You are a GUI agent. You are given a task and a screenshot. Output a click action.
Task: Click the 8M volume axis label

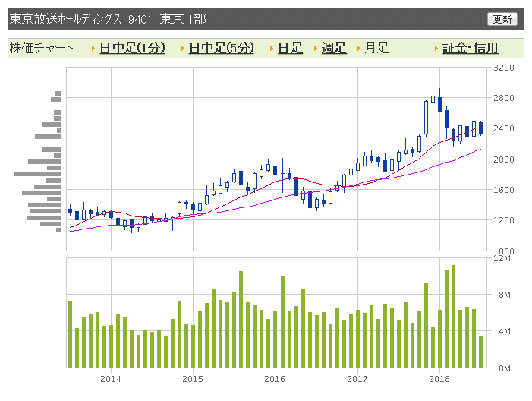pyautogui.click(x=505, y=295)
